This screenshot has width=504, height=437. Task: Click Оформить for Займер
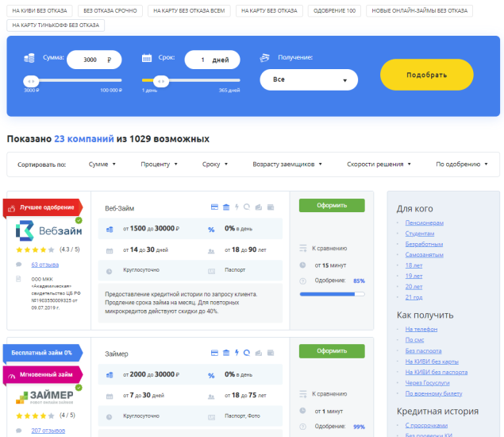point(332,351)
